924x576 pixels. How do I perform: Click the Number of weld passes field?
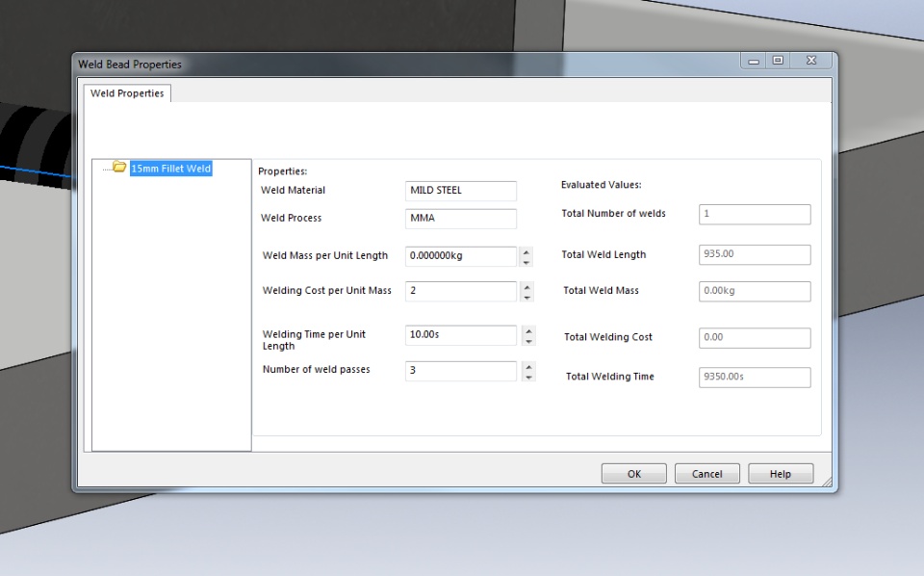pos(461,370)
